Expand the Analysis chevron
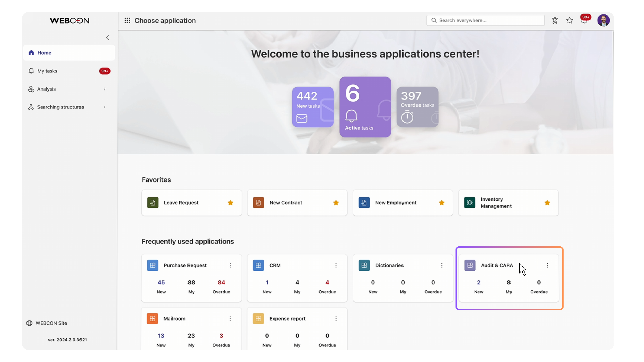 click(x=105, y=89)
